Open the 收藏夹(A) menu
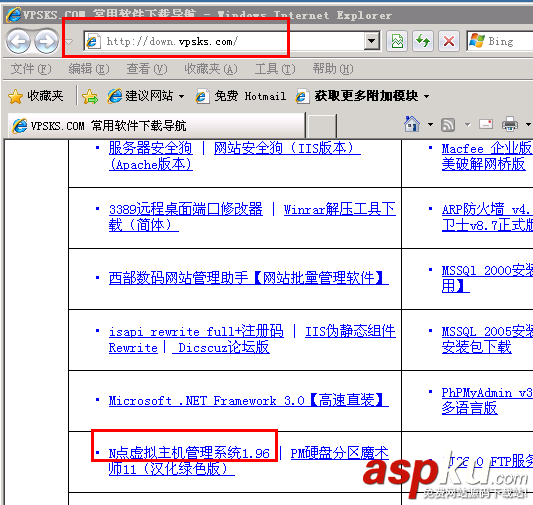Viewport: 533px width, 505px height. coord(211,69)
